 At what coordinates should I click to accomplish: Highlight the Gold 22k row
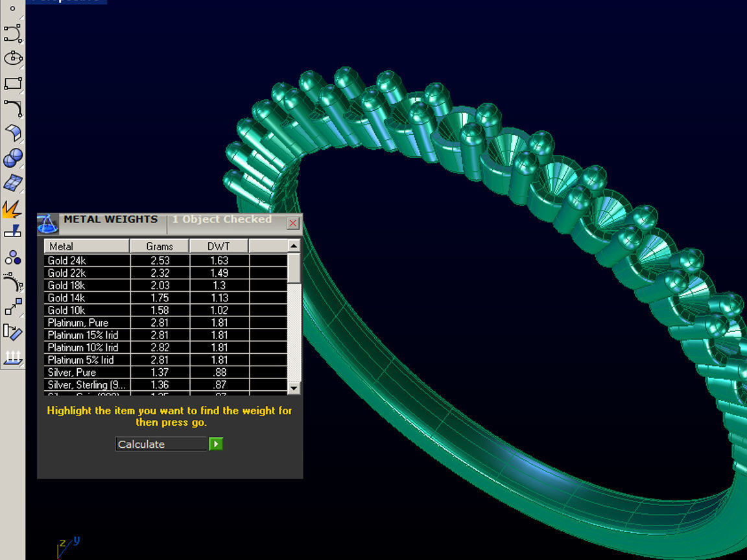coord(166,273)
